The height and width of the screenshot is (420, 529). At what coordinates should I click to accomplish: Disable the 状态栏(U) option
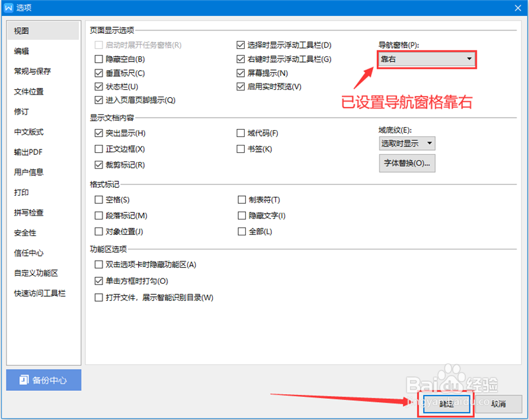coord(99,85)
